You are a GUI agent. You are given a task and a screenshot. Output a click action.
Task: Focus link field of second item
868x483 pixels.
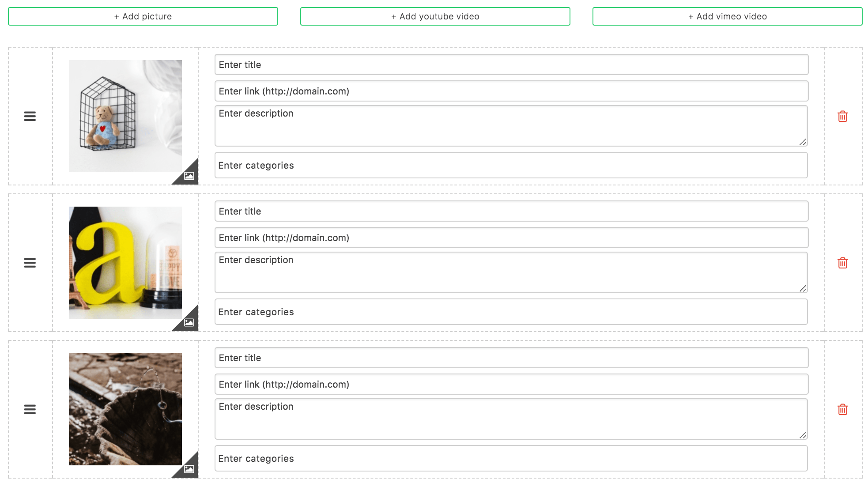coord(511,238)
